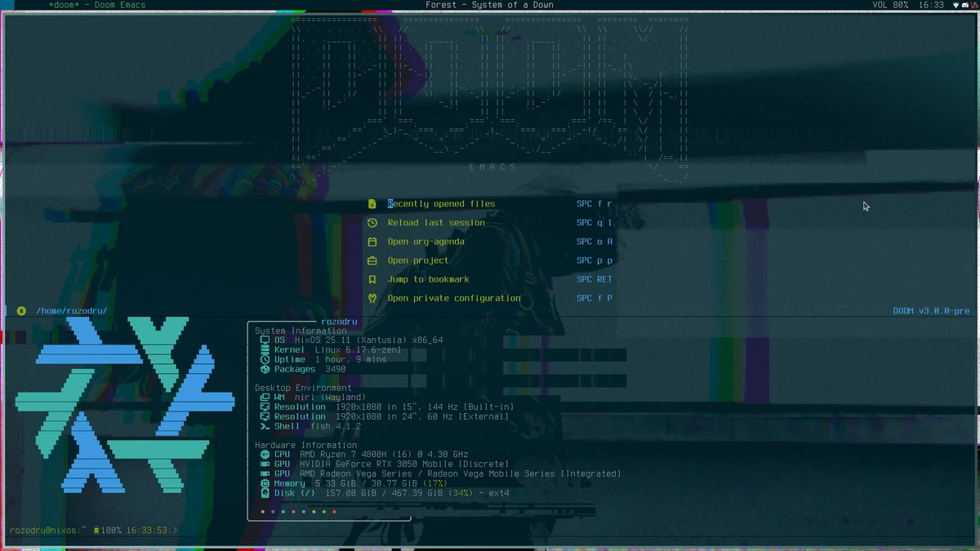Click the clock icon beside Reload last session
980x551 pixels.
click(373, 222)
